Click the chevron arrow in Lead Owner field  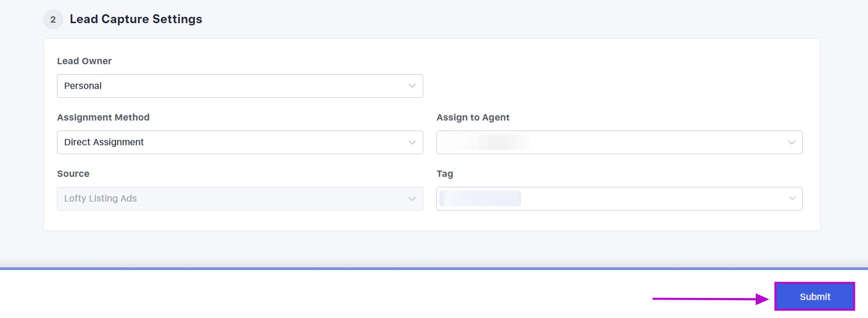412,86
